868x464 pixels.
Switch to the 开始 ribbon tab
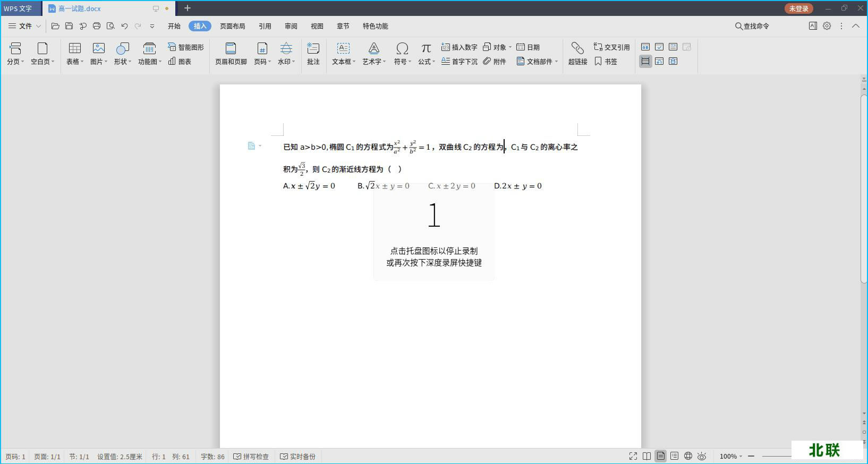[174, 26]
